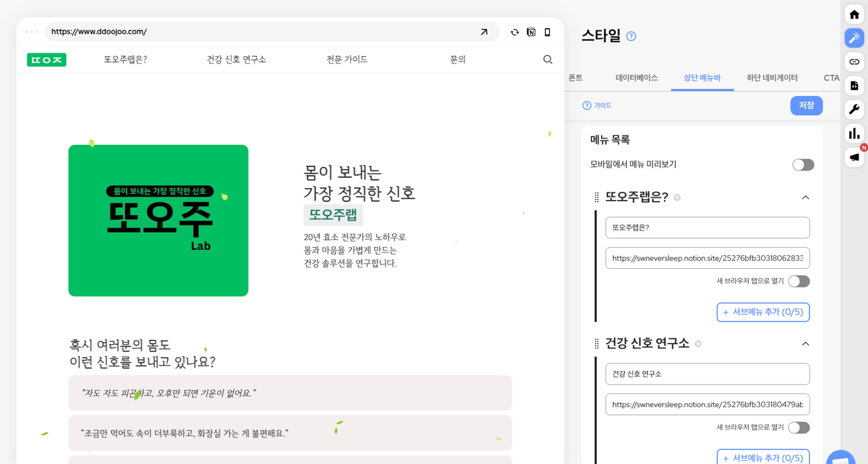Delete the 건강 신호 연구소 menu item
The image size is (868, 464).
698,344
